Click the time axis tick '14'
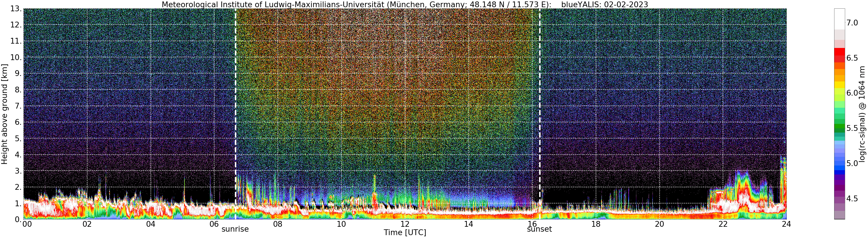This screenshot has width=868, height=238. (468, 224)
